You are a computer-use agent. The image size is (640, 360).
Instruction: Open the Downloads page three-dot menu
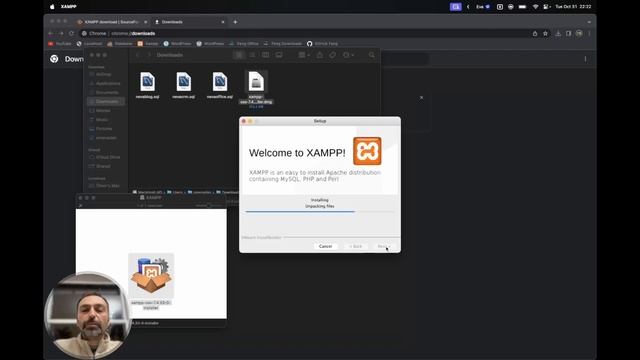[x=585, y=59]
